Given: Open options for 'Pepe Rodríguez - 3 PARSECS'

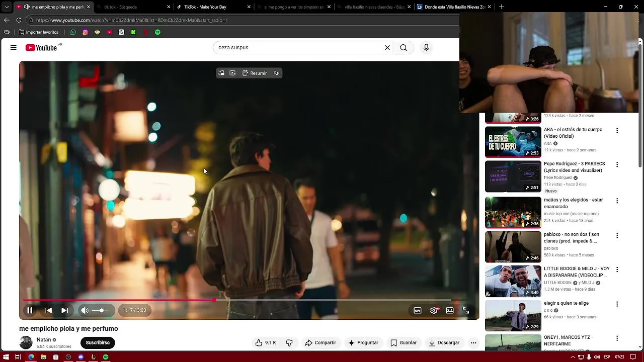Looking at the screenshot, I should coord(617,164).
